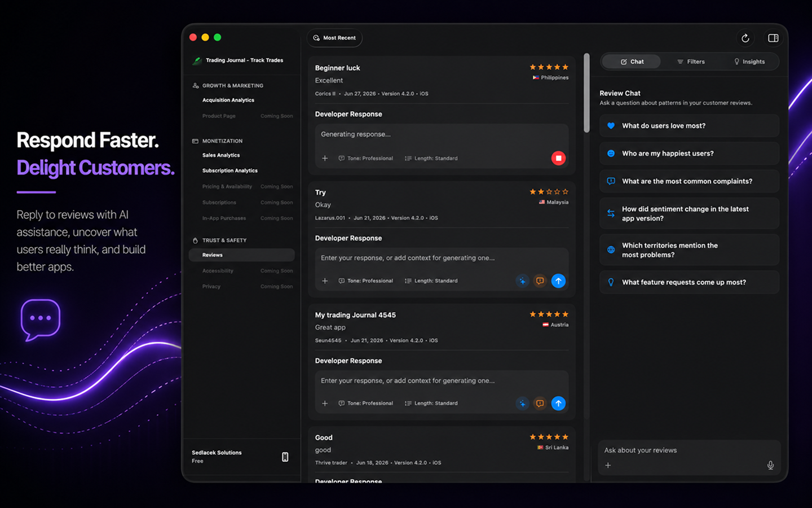Click the arrows icon beside sentiment change question

click(611, 213)
